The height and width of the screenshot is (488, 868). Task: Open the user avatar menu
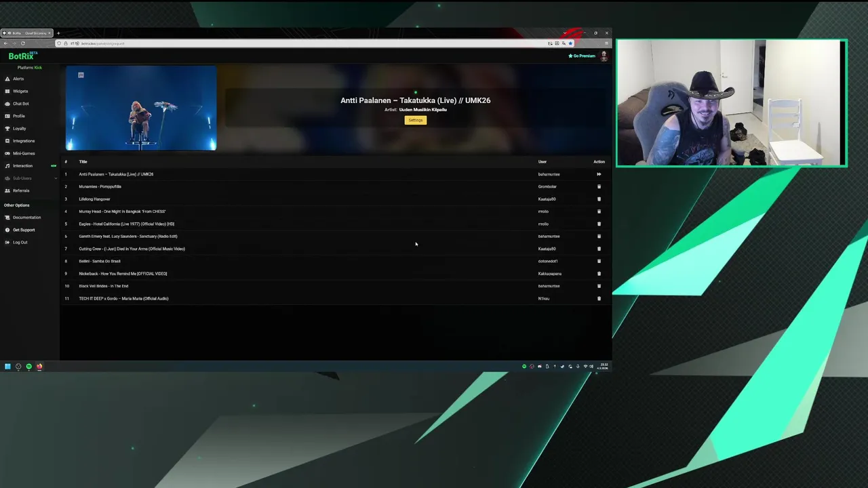(x=604, y=56)
